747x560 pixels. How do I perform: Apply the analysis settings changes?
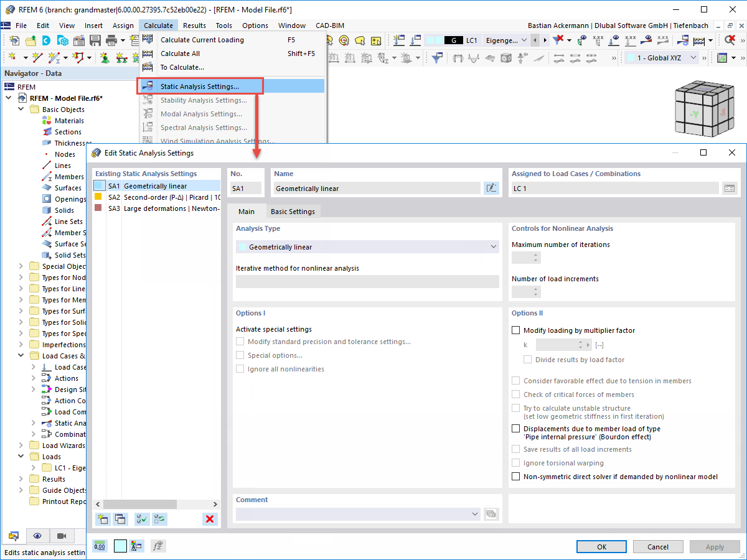[x=714, y=546]
